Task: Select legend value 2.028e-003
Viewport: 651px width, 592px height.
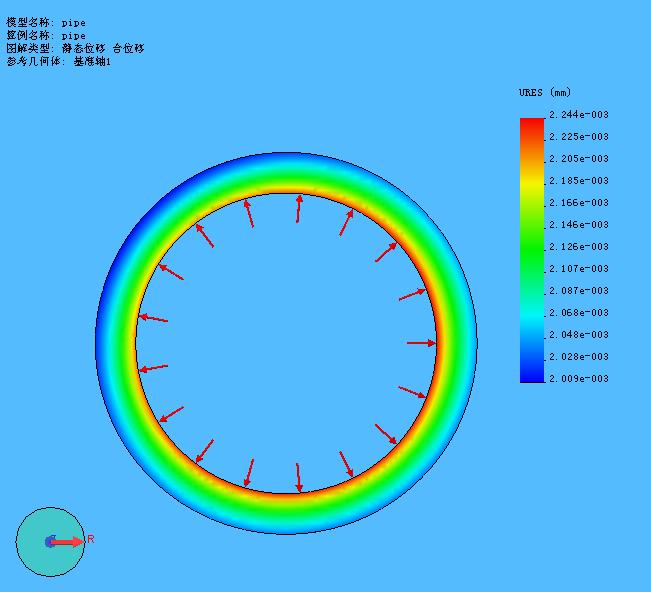Action: [x=579, y=357]
